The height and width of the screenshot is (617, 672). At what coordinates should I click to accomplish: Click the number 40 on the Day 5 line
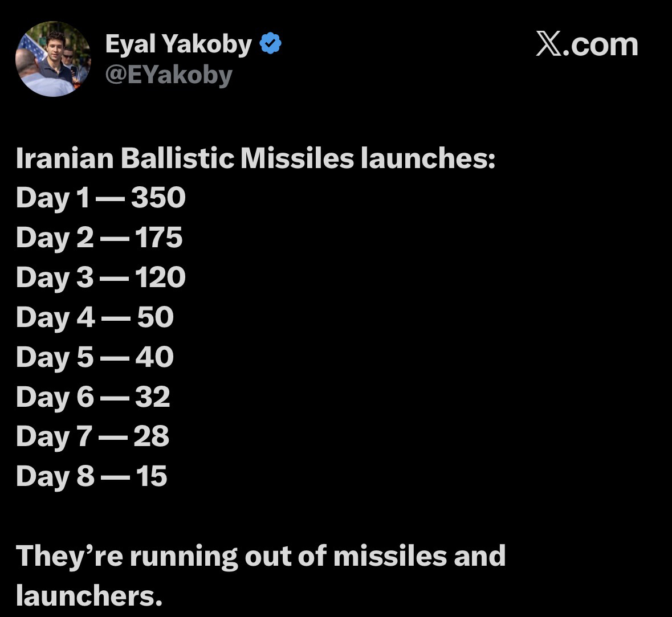click(154, 357)
